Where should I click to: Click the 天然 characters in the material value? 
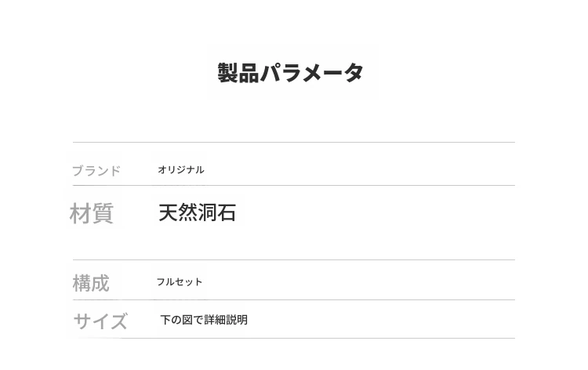click(178, 212)
